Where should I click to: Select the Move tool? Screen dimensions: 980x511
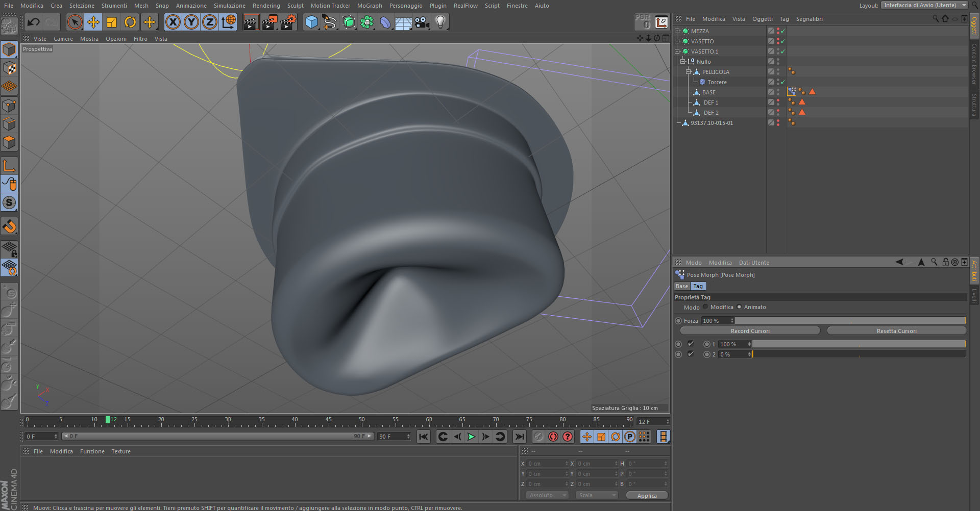93,22
